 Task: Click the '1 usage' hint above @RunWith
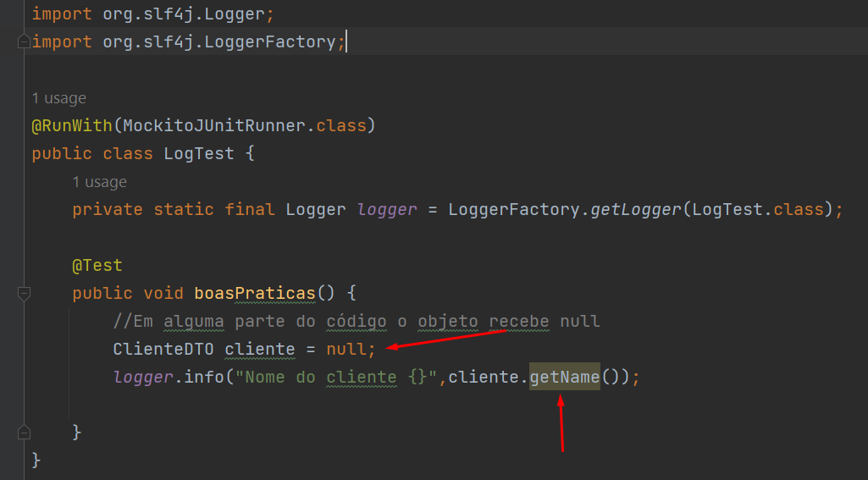click(x=59, y=98)
